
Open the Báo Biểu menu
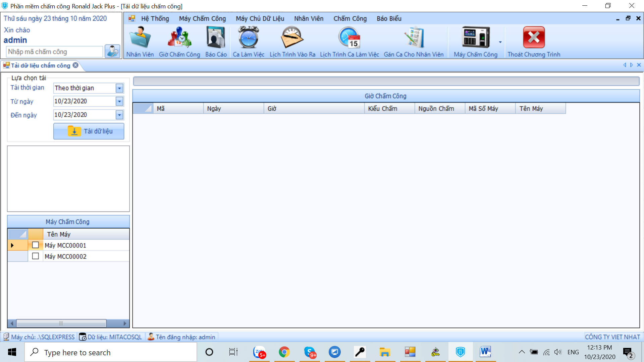389,18
